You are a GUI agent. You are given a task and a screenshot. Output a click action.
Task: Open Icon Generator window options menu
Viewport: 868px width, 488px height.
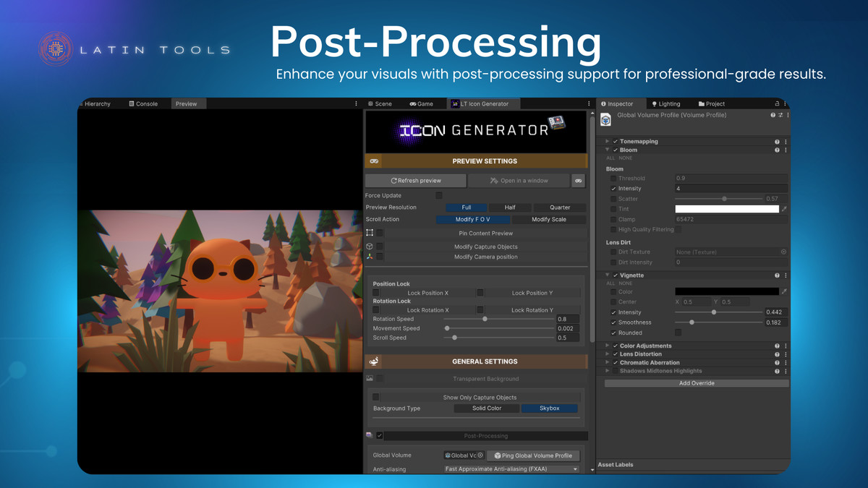point(589,104)
